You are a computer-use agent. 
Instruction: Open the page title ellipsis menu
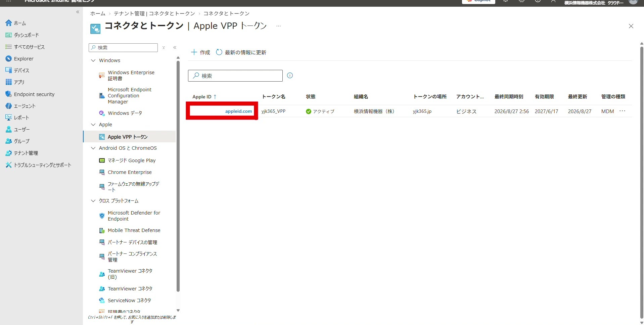pyautogui.click(x=278, y=26)
